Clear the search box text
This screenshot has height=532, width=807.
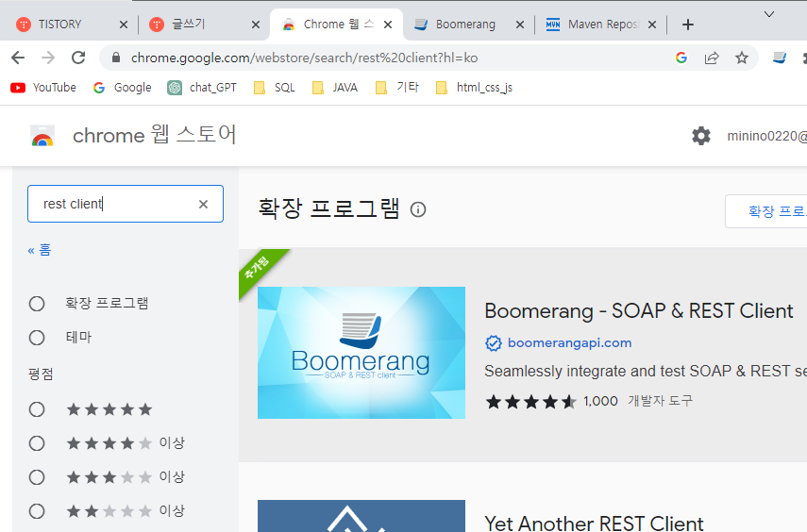tap(203, 205)
